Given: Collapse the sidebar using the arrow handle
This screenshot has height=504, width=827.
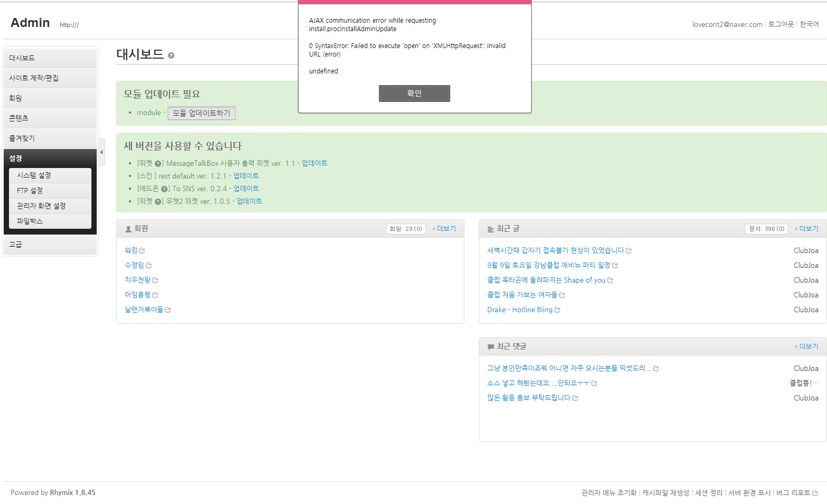Looking at the screenshot, I should pyautogui.click(x=101, y=152).
